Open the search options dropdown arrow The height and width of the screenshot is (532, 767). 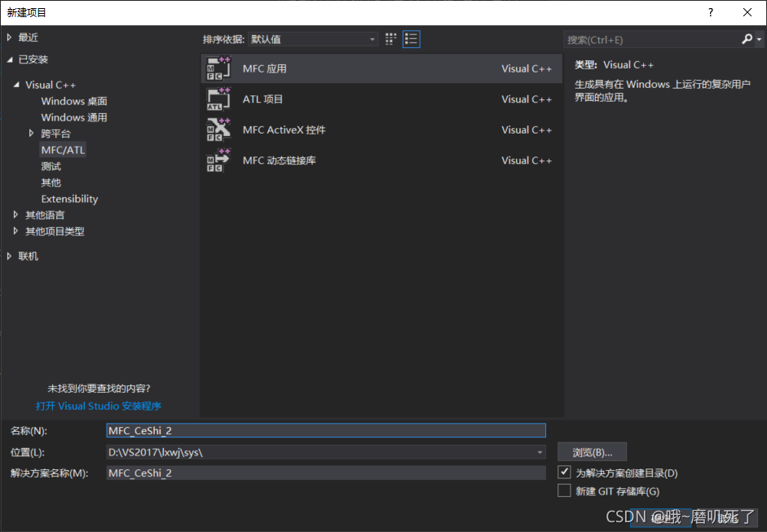(x=759, y=39)
